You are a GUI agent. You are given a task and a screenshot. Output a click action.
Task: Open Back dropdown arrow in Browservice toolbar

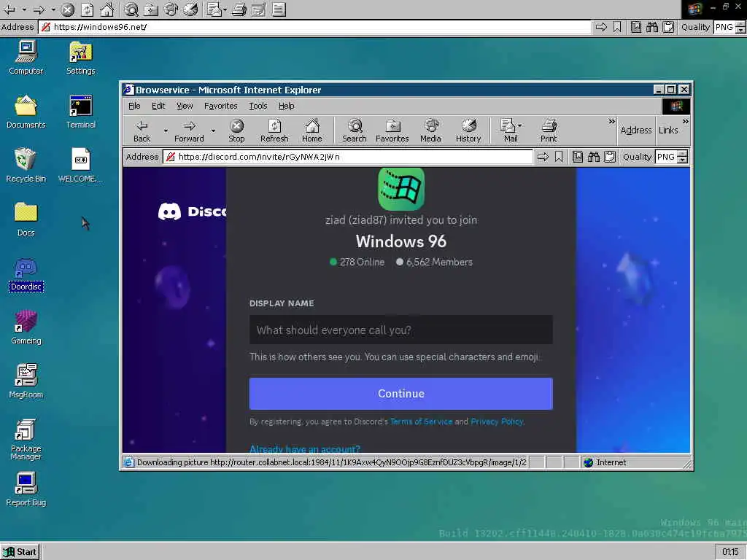pyautogui.click(x=166, y=131)
